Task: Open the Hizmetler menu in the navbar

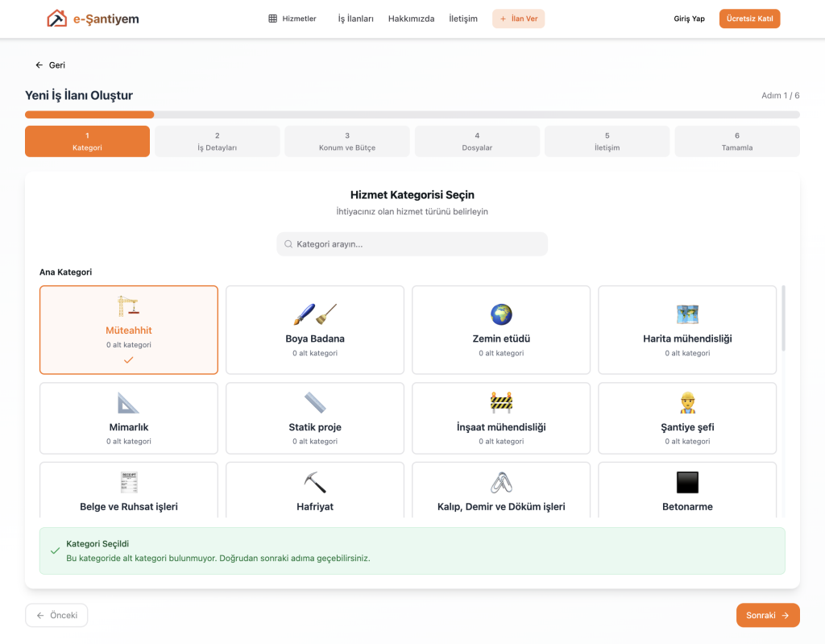Action: point(292,19)
